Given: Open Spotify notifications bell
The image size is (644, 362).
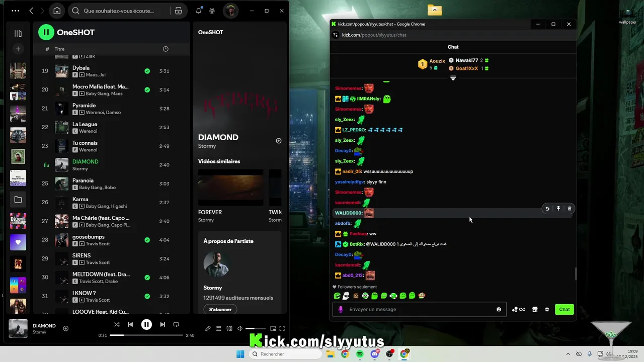Looking at the screenshot, I should (x=199, y=11).
